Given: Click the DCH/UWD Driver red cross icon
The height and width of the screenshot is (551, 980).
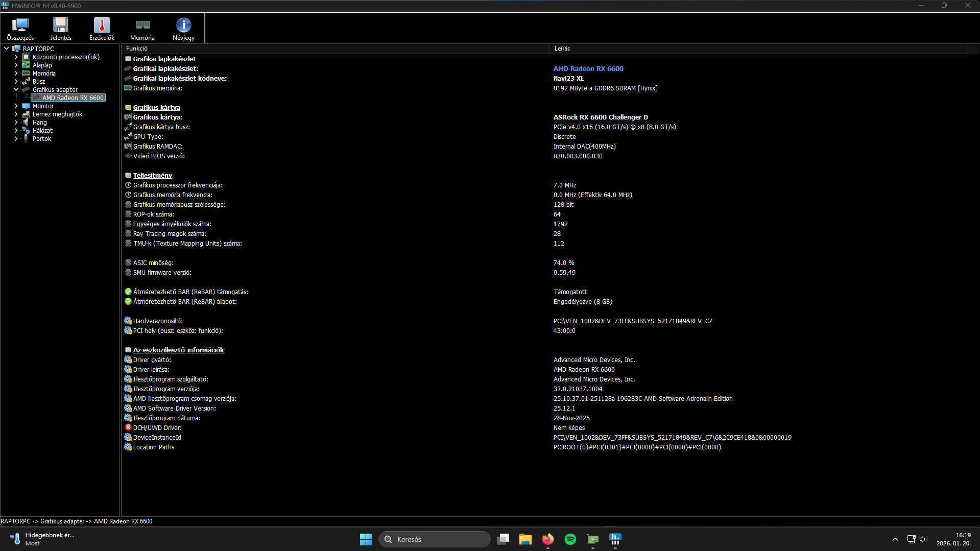Looking at the screenshot, I should click(x=128, y=428).
